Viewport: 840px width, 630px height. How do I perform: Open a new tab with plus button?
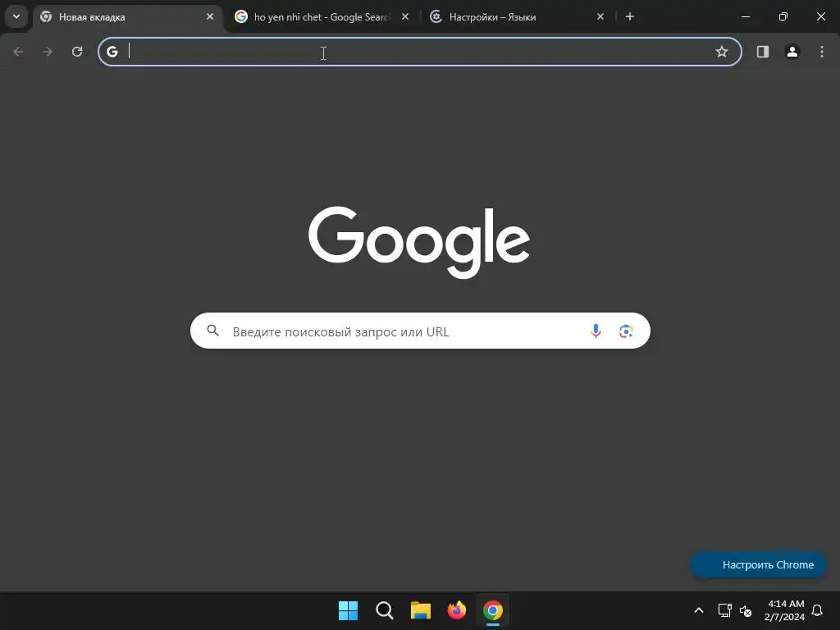[630, 16]
